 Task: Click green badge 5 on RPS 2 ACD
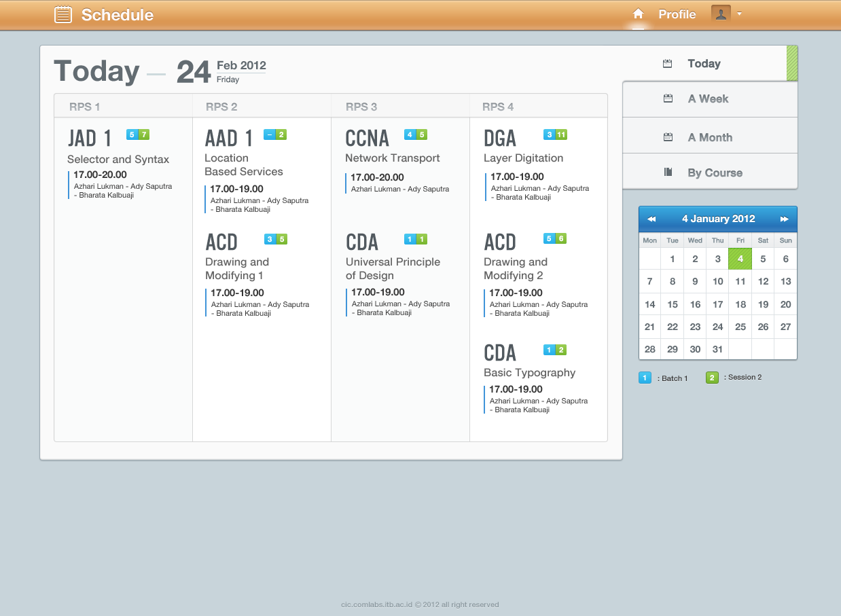point(282,239)
